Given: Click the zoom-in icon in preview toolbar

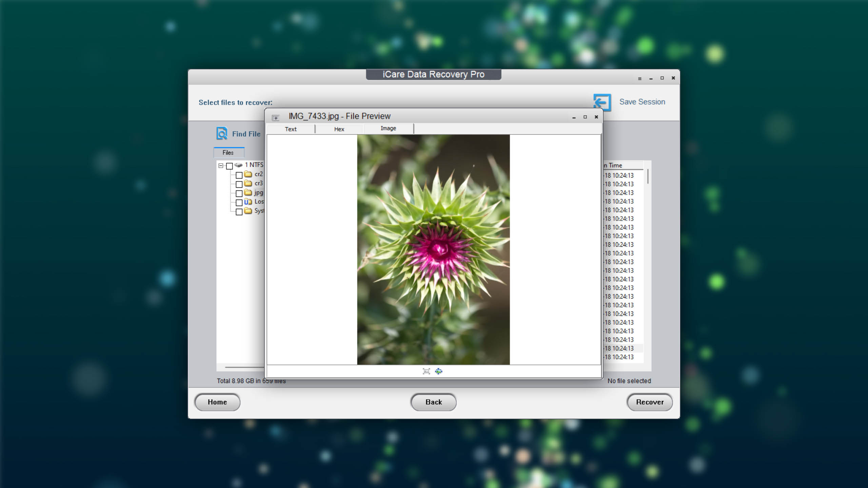Looking at the screenshot, I should tap(438, 371).
